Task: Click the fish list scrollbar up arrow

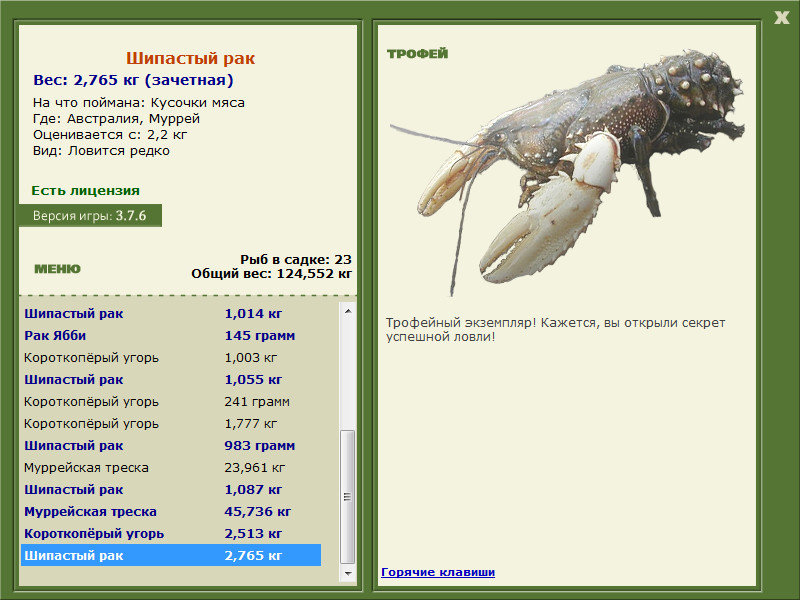Action: pos(348,311)
